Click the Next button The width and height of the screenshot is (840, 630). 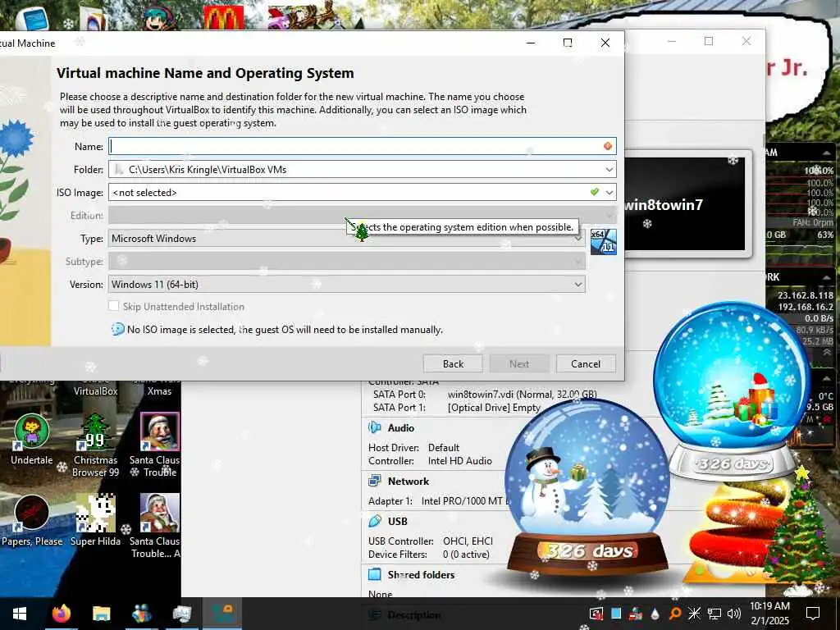519,363
